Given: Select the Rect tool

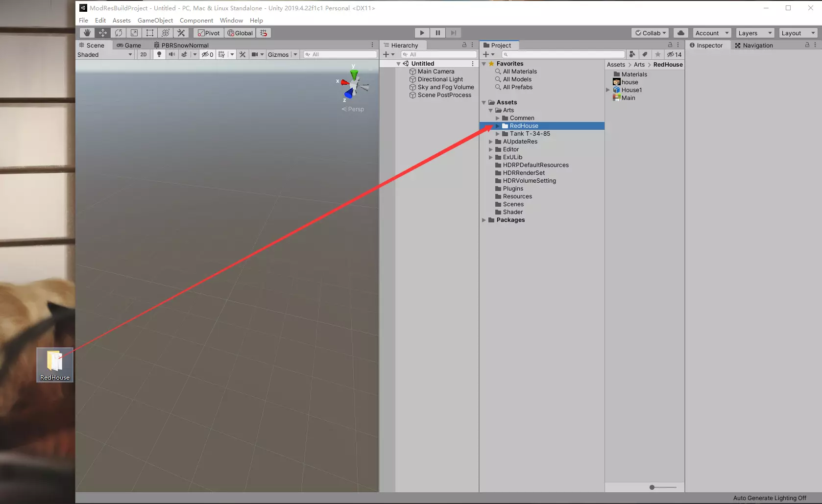Looking at the screenshot, I should (x=150, y=33).
